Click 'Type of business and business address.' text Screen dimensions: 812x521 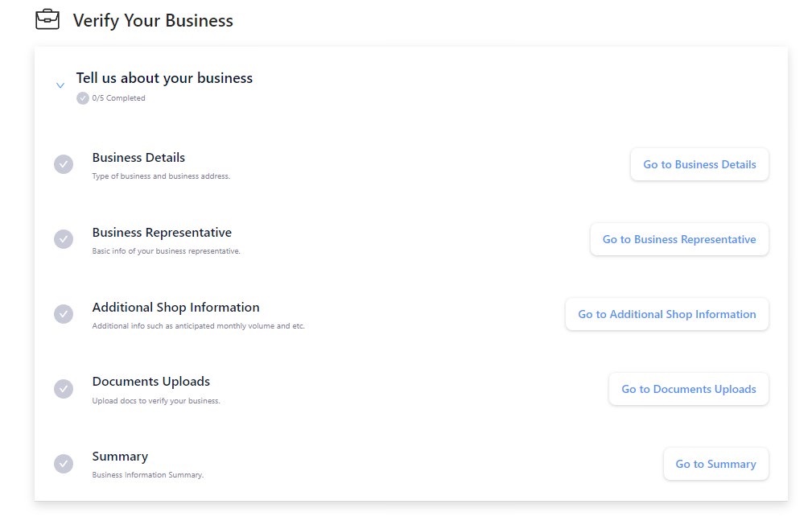pyautogui.click(x=161, y=176)
